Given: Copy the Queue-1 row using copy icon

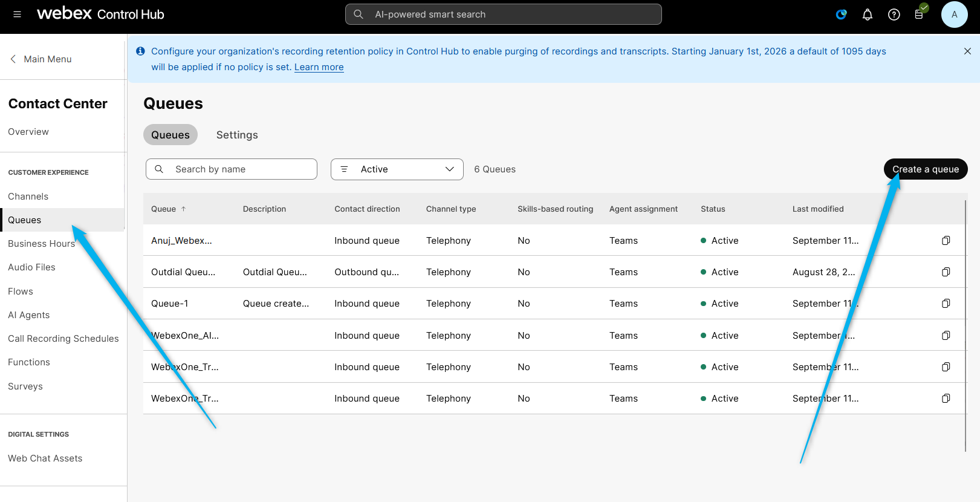Looking at the screenshot, I should coord(946,304).
